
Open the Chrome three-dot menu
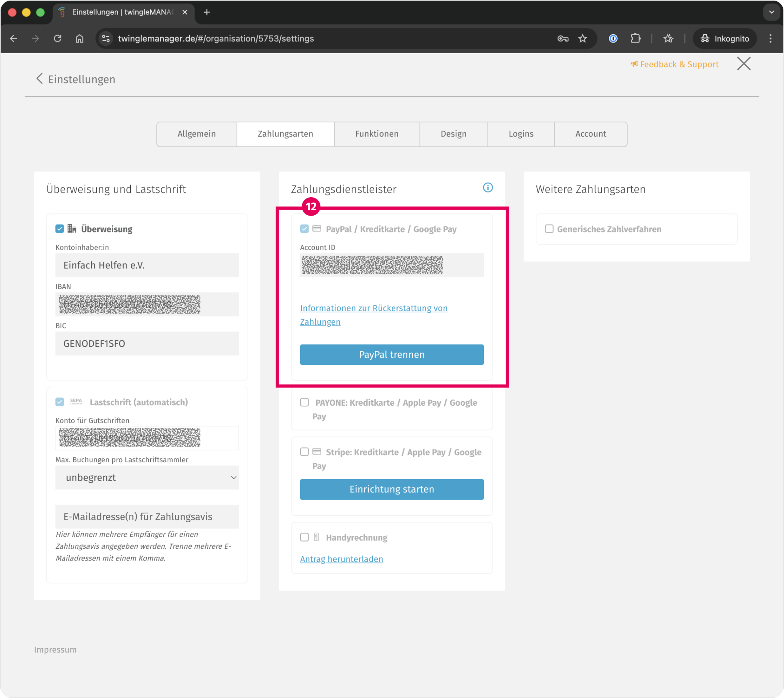click(770, 38)
